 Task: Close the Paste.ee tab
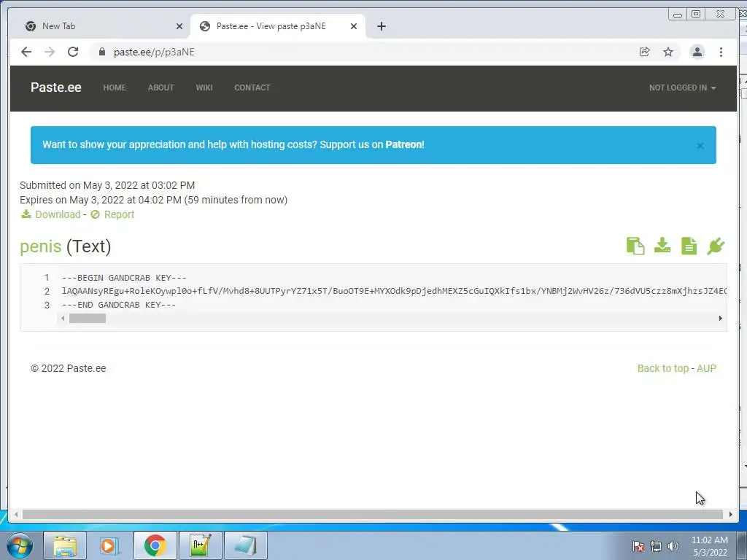354,26
